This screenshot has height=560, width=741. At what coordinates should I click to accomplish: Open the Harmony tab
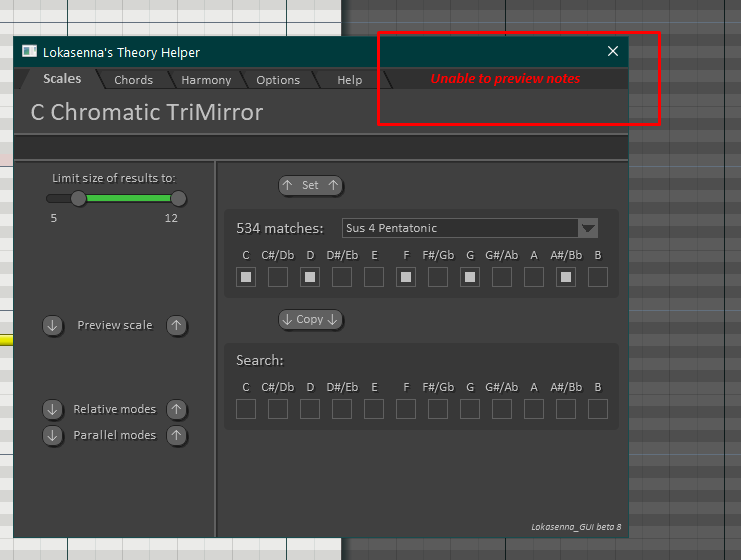(206, 80)
